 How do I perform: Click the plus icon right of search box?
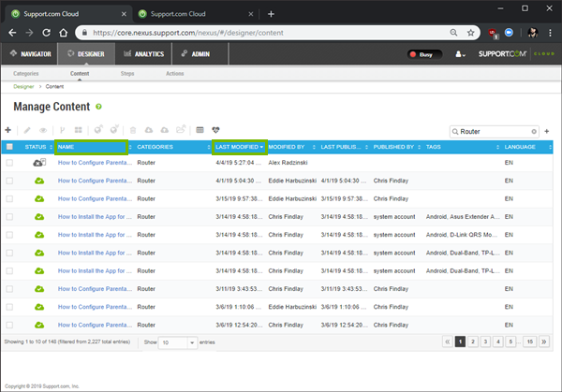click(547, 131)
